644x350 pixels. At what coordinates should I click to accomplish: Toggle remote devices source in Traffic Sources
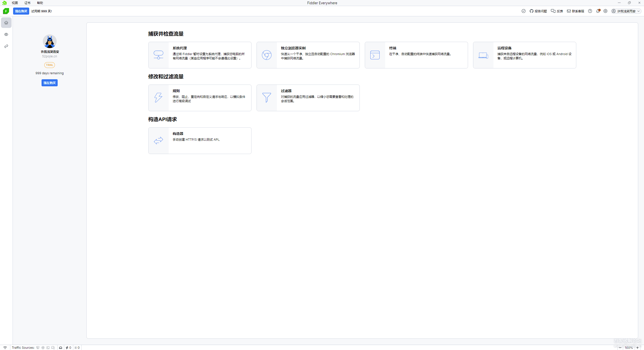point(53,347)
